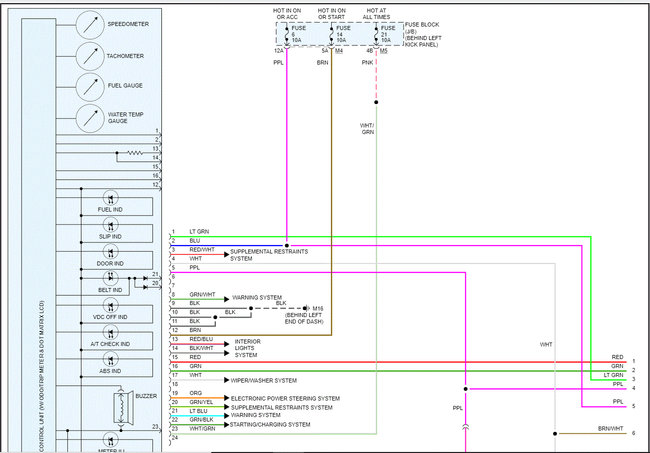
Task: Click the M16 ground terminal symbol
Action: 306,308
